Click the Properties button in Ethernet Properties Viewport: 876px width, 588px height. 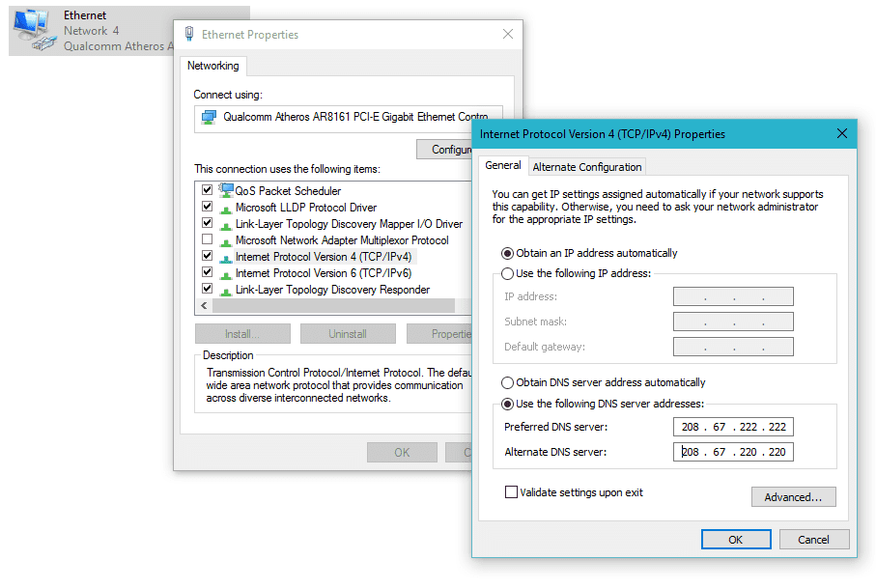tap(439, 334)
